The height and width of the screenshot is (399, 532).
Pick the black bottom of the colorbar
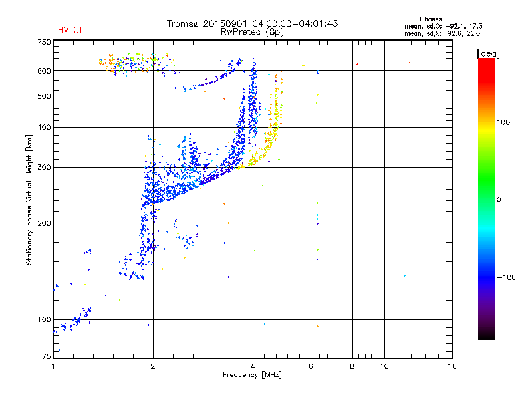point(486,336)
